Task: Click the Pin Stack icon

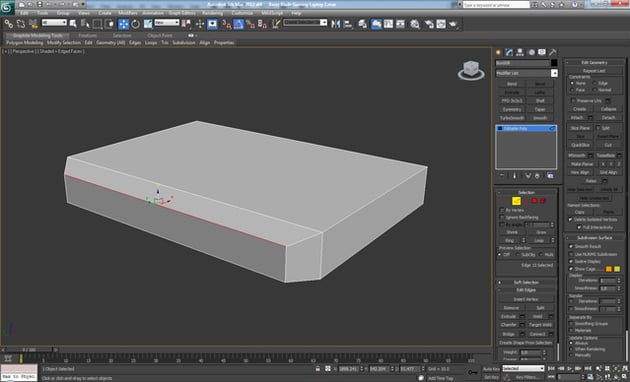Action: [502, 176]
